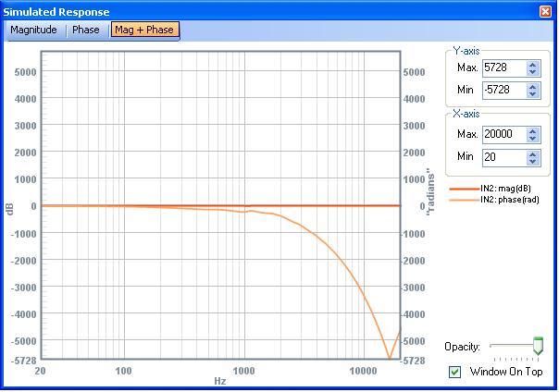Decrease the Y-axis Min value

533,94
